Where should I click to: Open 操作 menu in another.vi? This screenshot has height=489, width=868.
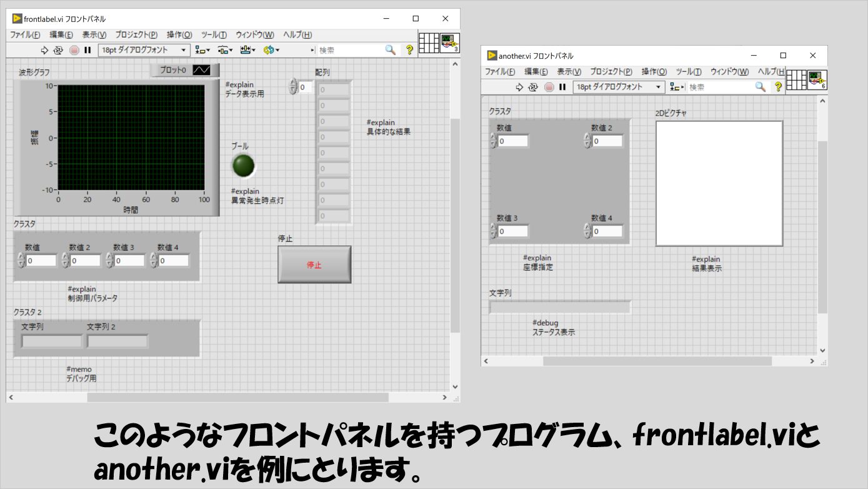click(654, 72)
